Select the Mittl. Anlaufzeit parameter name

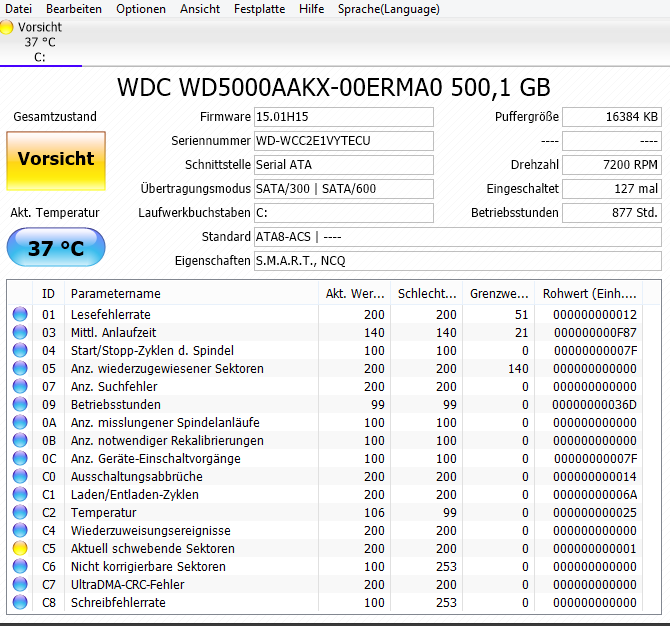point(114,332)
